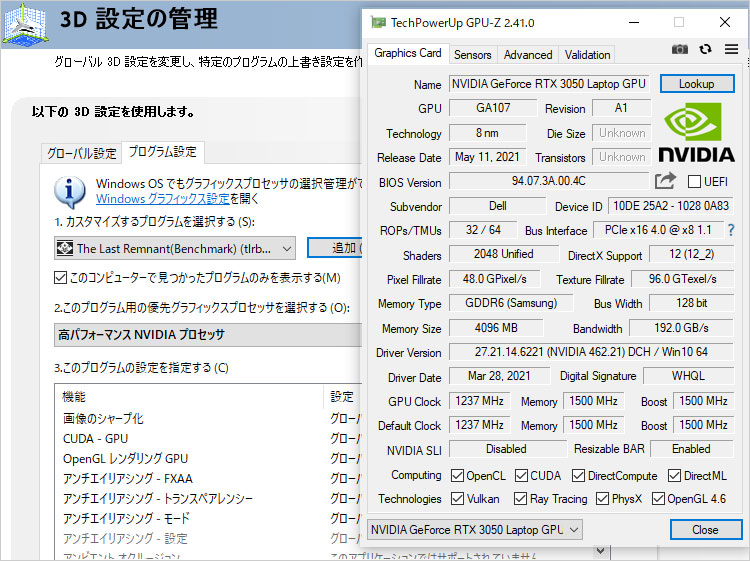The width and height of the screenshot is (750, 561).
Task: Click the NVIDIA logo in GPU-Z
Action: (696, 133)
